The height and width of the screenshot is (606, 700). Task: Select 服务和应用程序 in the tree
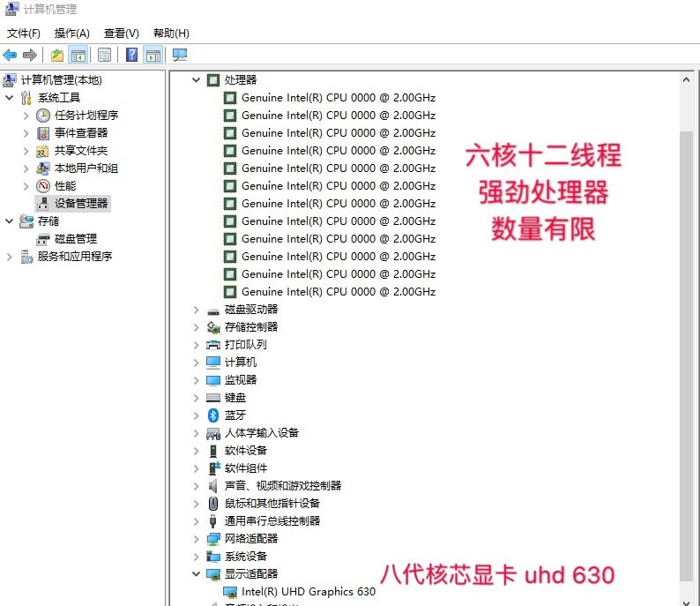[x=75, y=257]
